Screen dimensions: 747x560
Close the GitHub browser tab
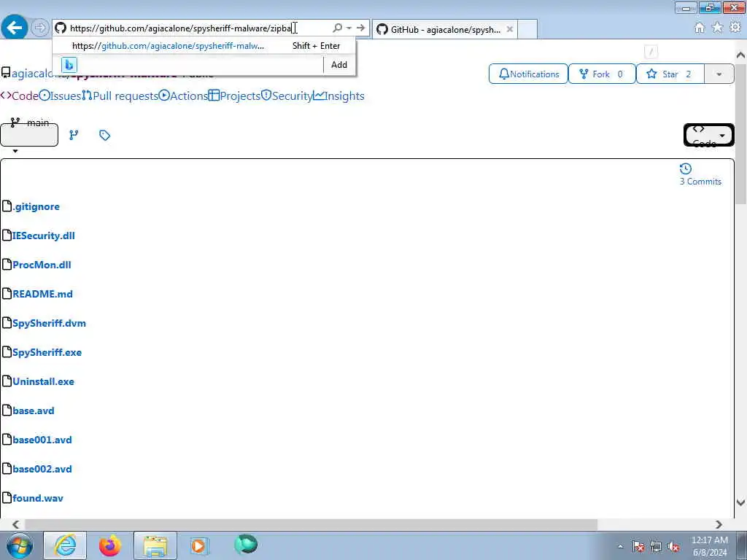click(x=509, y=29)
